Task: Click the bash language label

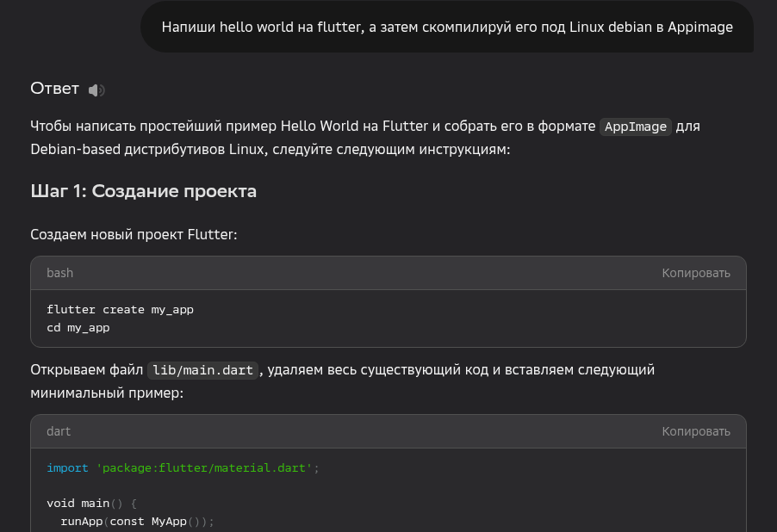Action: (59, 273)
